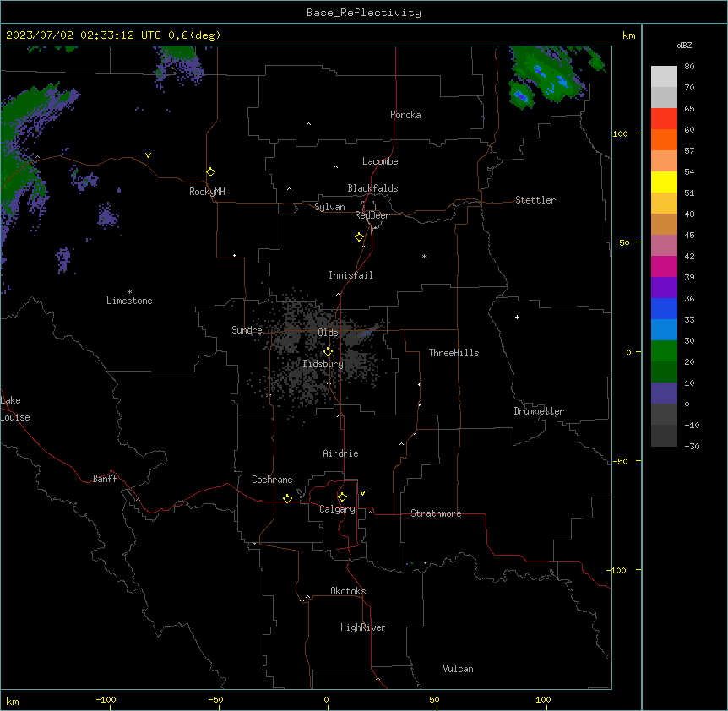Image resolution: width=728 pixels, height=711 pixels.
Task: Click the Limestone label
Action: coord(129,301)
